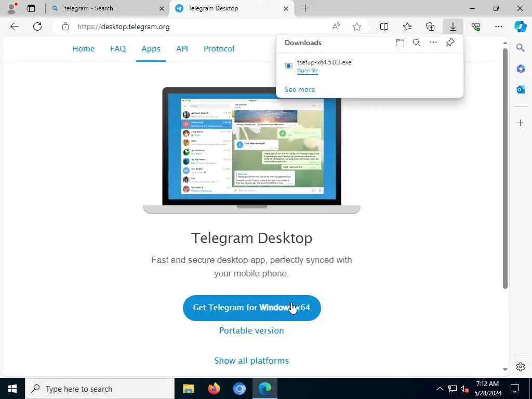Open sidebar Search icon

520,47
